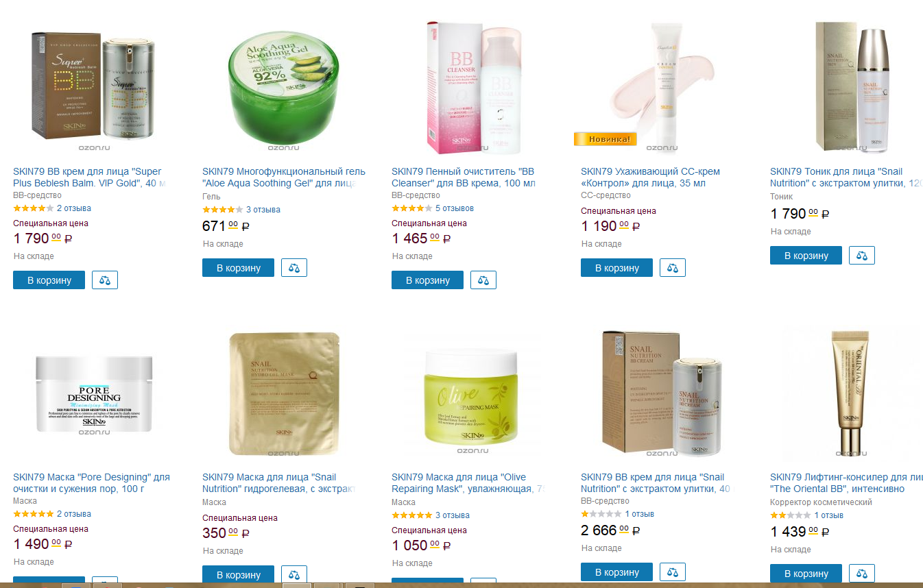Compare the Super Plus Beblesh Balm product

pos(105,280)
